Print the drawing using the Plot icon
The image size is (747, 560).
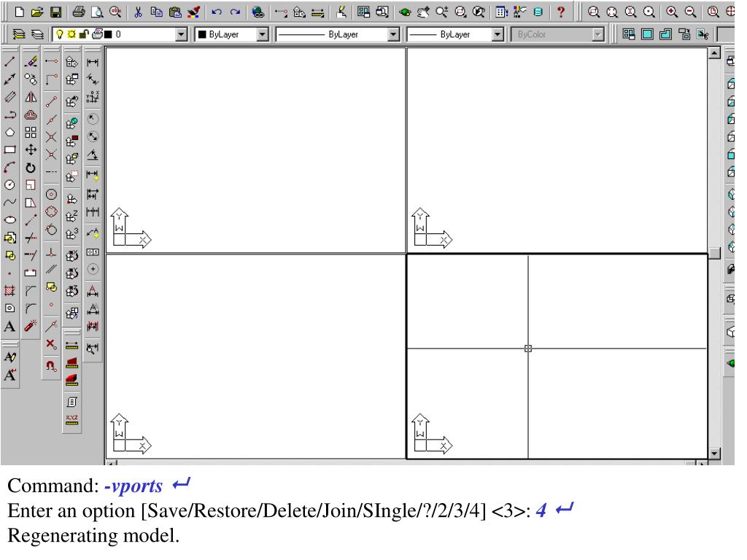[79, 12]
